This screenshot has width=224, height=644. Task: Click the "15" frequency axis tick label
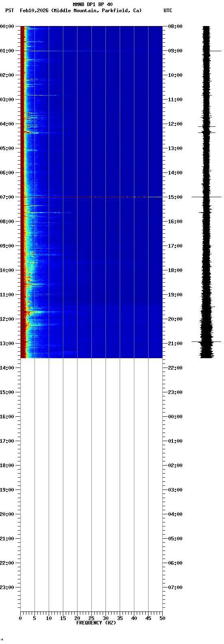point(63,618)
